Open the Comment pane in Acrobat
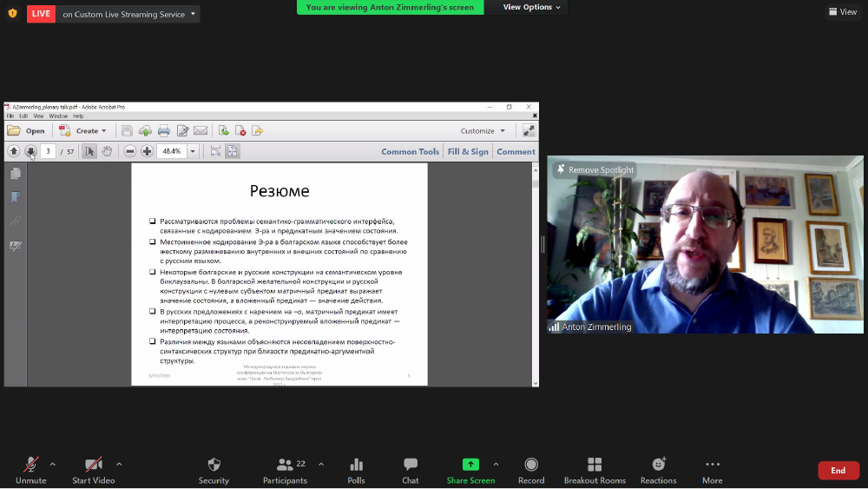This screenshot has height=489, width=868. [x=516, y=151]
